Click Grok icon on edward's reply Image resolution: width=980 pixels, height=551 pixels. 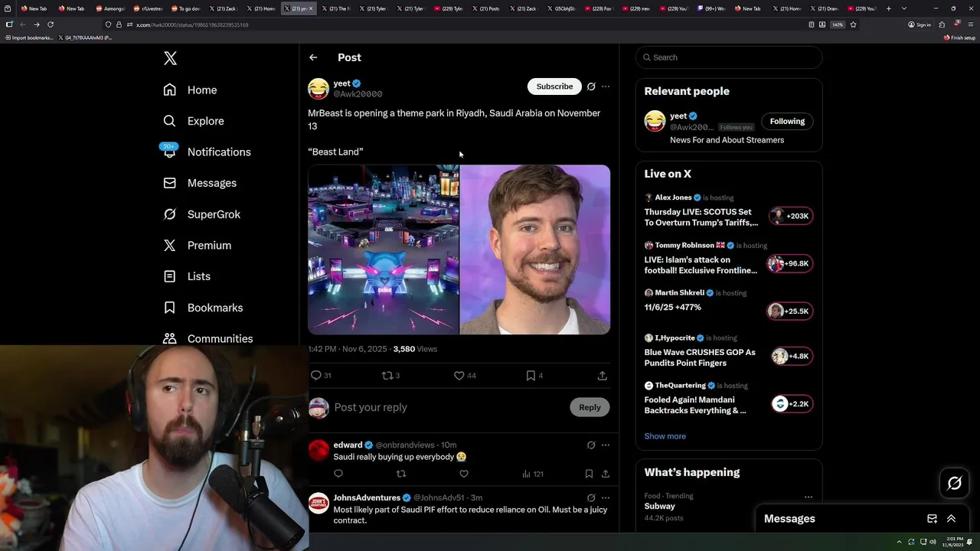click(x=591, y=445)
